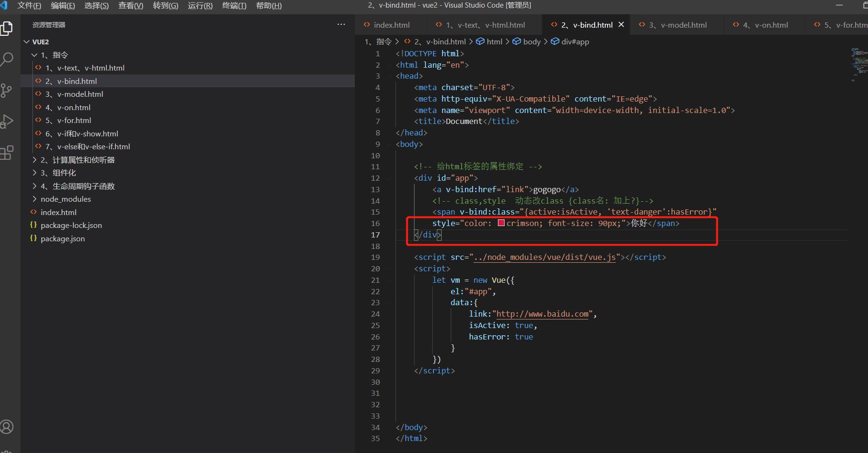
Task: Click the ../node_modules/vue/dist/vue.js path
Action: [x=544, y=257]
